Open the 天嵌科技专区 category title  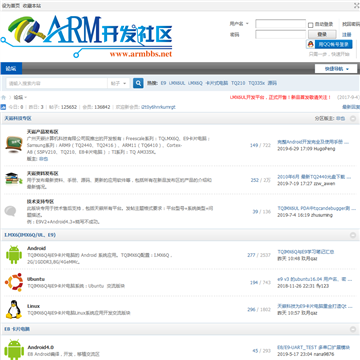18,119
